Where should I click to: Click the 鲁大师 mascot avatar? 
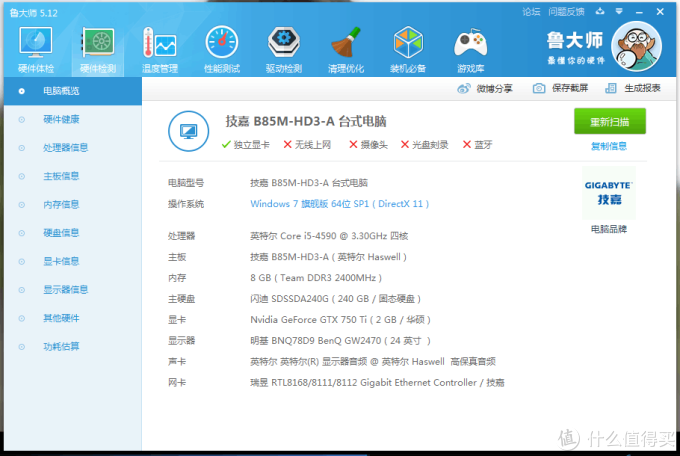tap(636, 46)
